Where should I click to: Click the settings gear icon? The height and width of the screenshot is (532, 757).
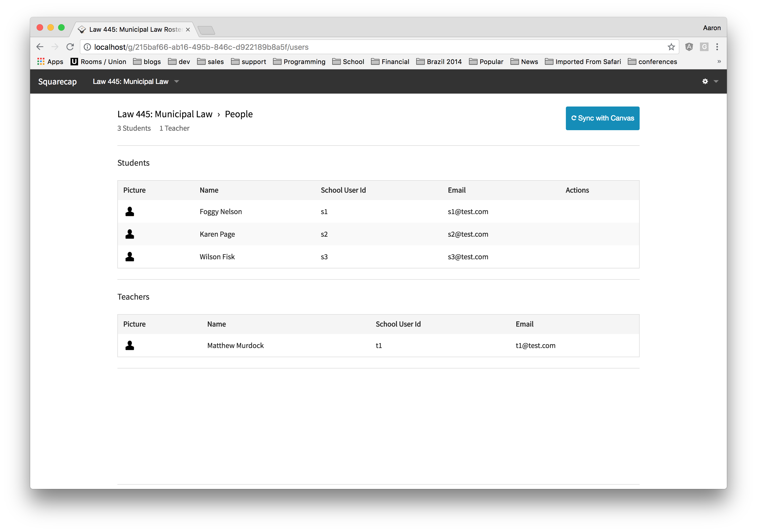pos(705,81)
